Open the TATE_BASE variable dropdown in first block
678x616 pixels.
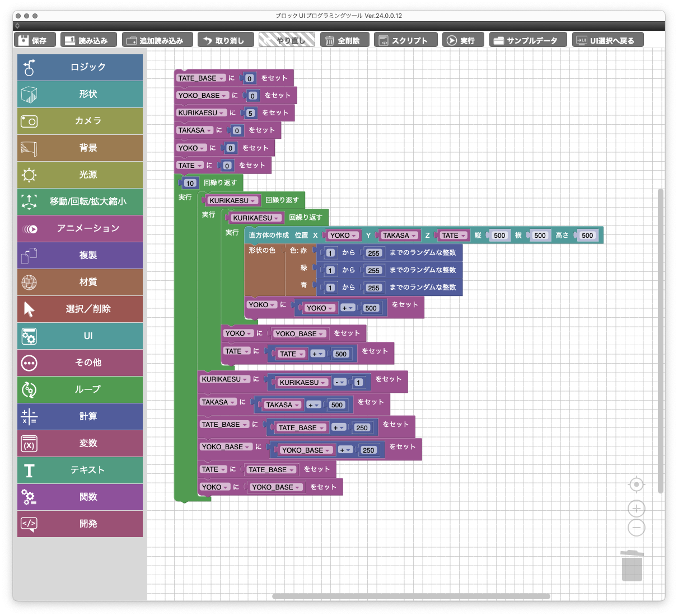click(x=222, y=78)
